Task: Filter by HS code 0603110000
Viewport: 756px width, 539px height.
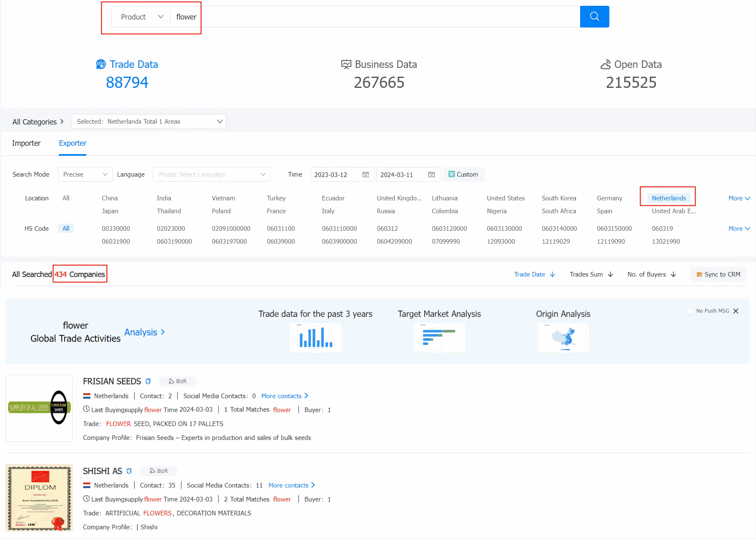Action: tap(339, 229)
